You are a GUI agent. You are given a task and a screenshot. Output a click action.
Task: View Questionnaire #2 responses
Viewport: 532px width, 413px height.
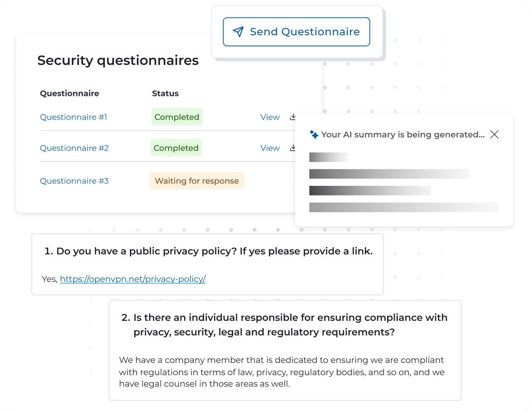270,148
